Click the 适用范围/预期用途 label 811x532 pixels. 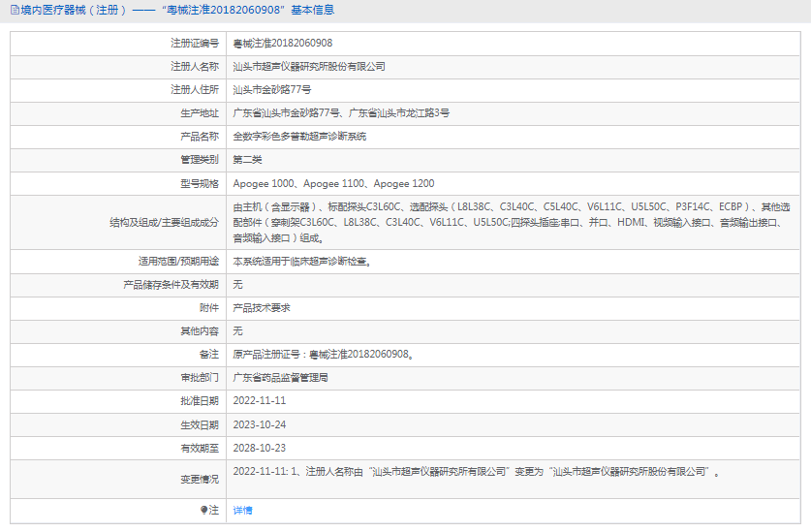[178, 262]
